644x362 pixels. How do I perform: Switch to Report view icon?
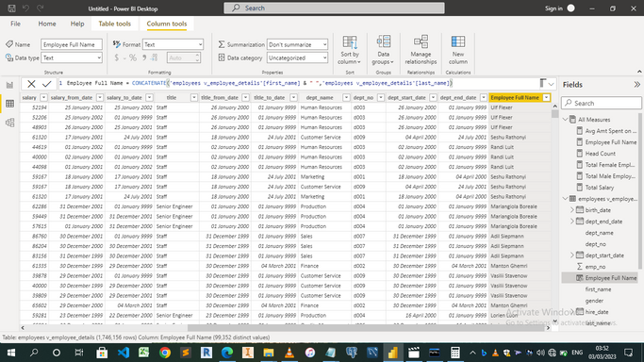click(x=9, y=85)
